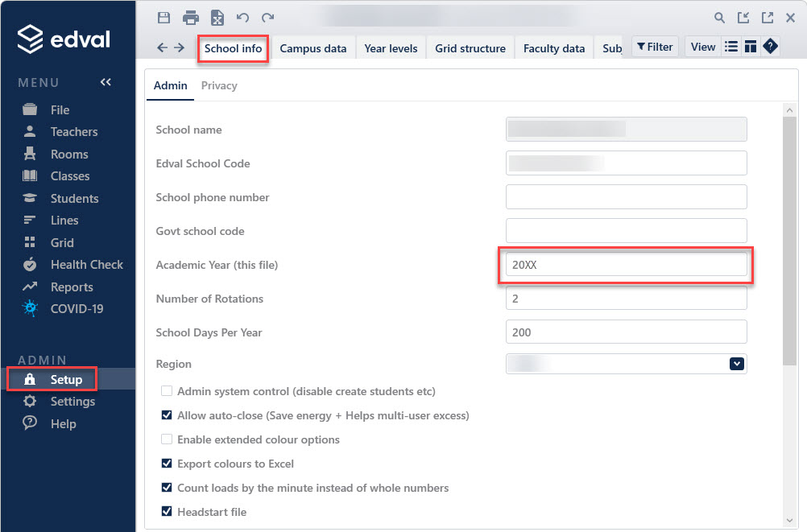Select the Admin sub-tab
The height and width of the screenshot is (532, 807).
pyautogui.click(x=171, y=85)
